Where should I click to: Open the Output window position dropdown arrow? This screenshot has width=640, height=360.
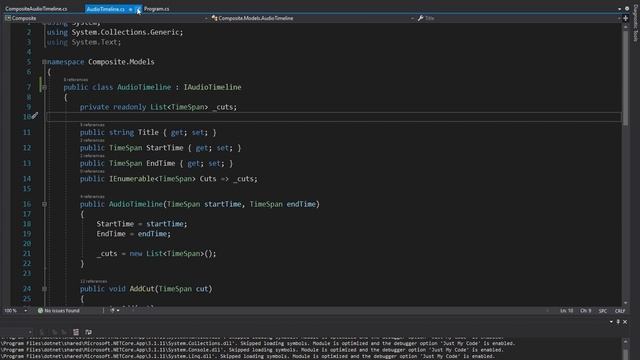pos(611,322)
